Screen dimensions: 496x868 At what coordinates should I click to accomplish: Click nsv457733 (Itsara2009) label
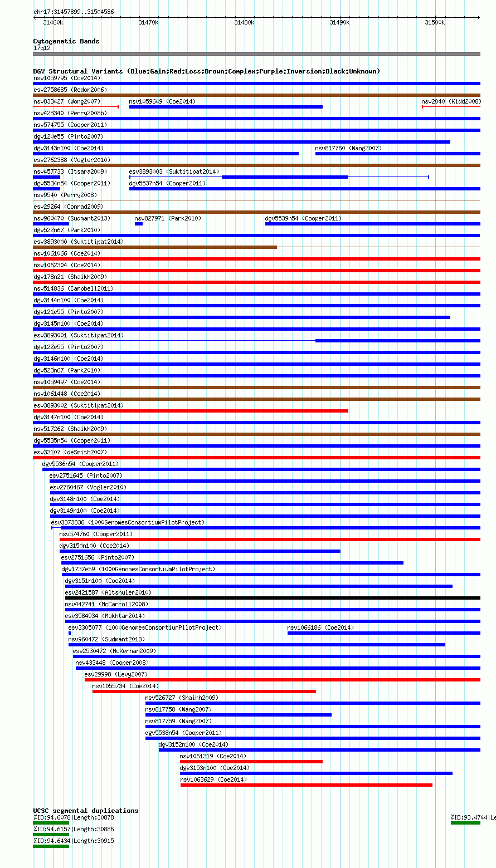[x=70, y=171]
